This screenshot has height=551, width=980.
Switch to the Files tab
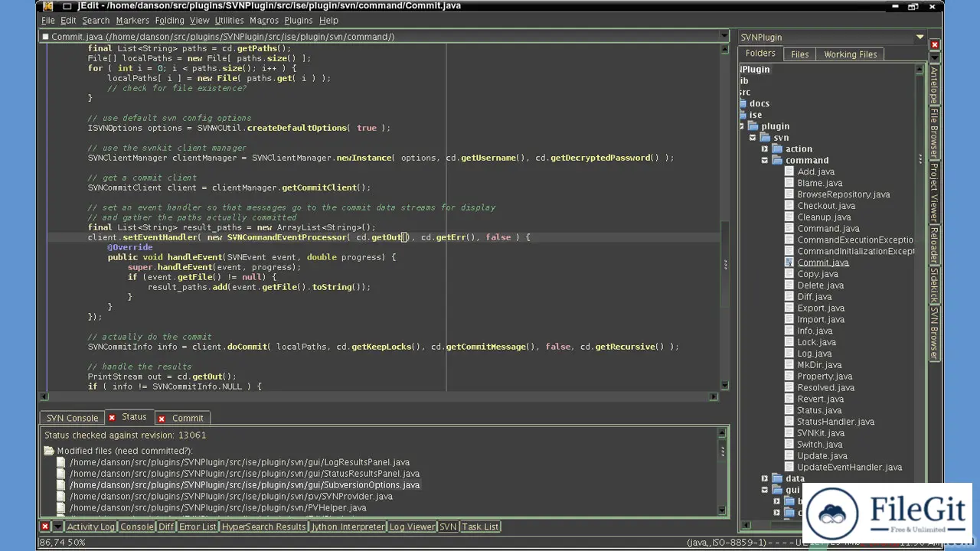point(799,54)
